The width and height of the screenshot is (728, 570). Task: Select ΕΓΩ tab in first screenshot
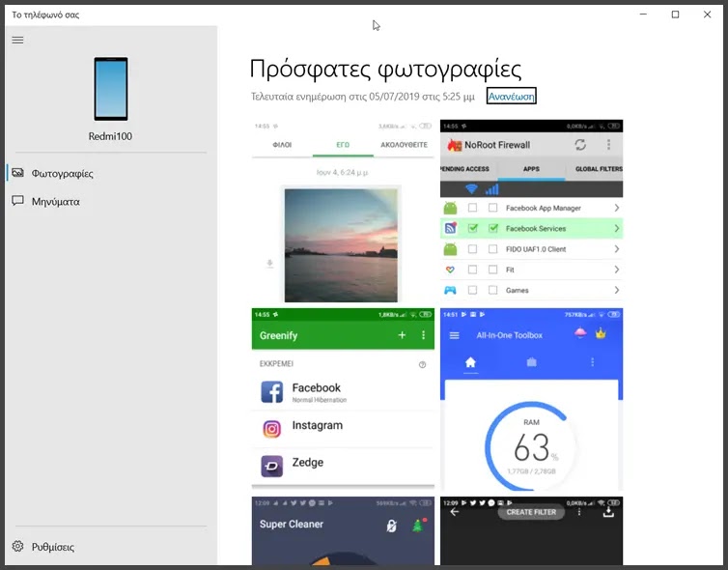[x=343, y=145]
